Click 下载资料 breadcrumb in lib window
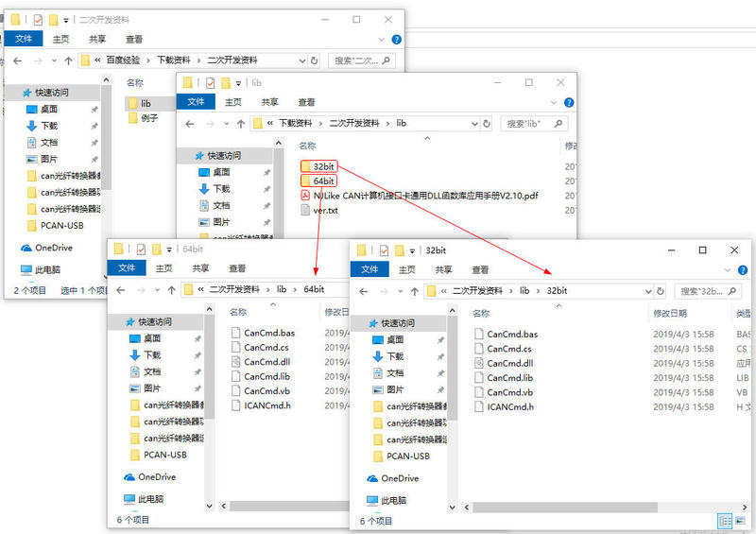The height and width of the screenshot is (534, 756). (x=296, y=123)
